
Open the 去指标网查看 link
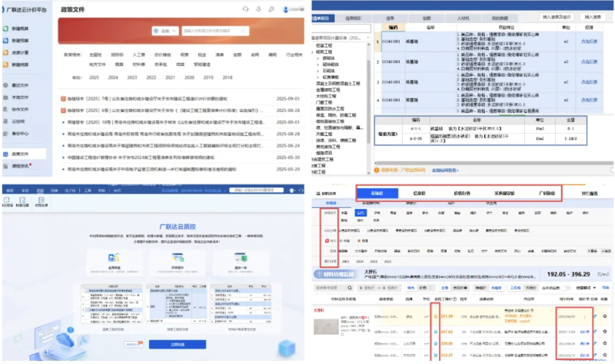[445, 170]
